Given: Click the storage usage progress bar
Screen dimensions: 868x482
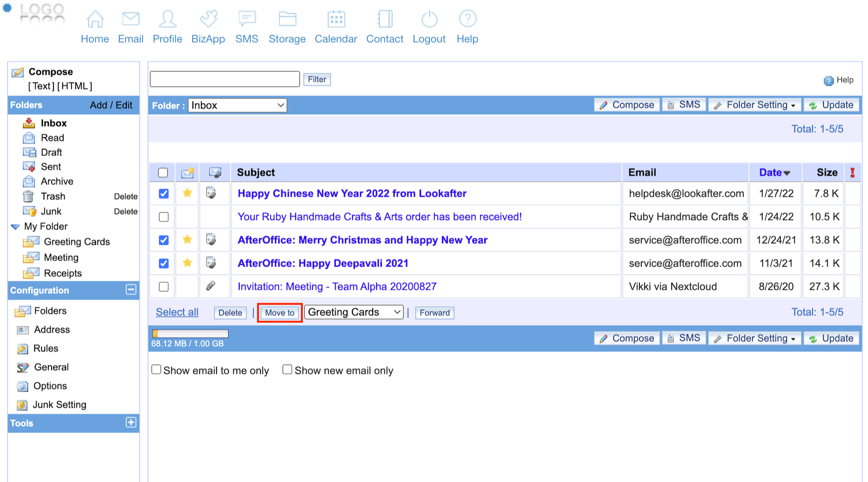Looking at the screenshot, I should [190, 334].
